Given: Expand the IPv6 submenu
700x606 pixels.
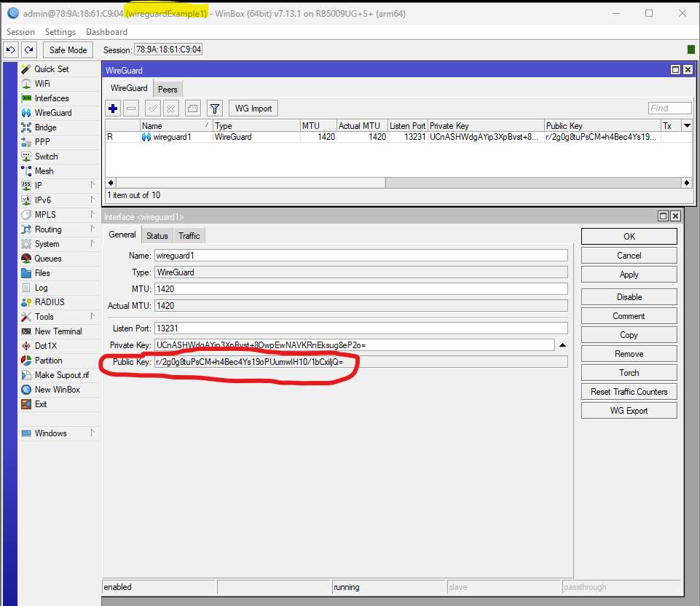Looking at the screenshot, I should tap(93, 200).
